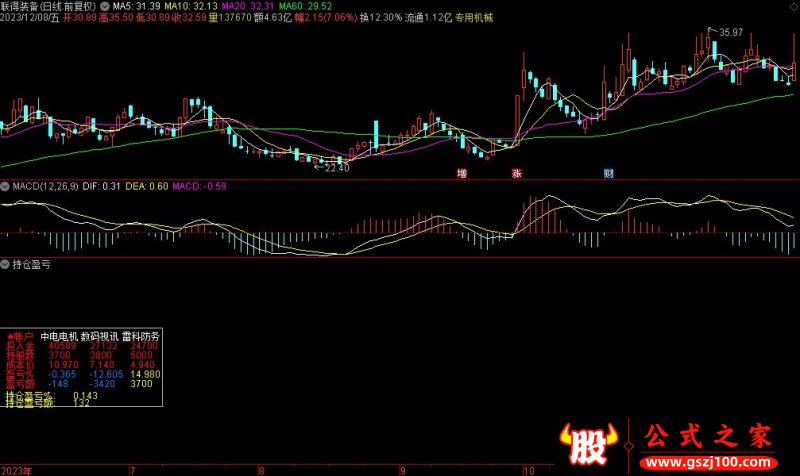Expand the MACD indicator settings chevron
This screenshot has height=476, width=800.
[x=5, y=186]
